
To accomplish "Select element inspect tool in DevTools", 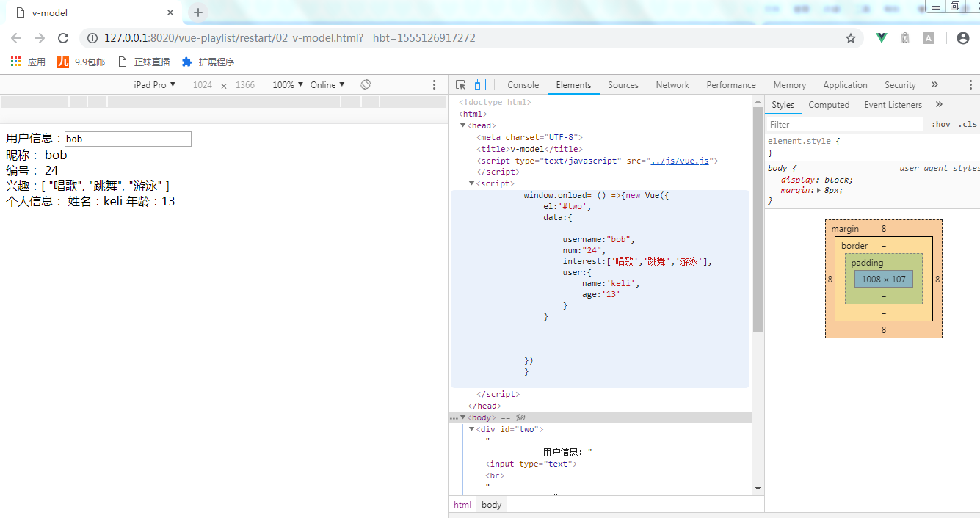I will pos(460,85).
